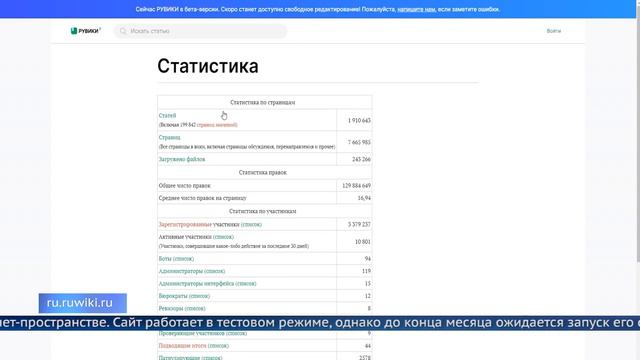Image resolution: width=640 pixels, height=360 pixels.
Task: Open the Администраторы интерфейса link
Action: (196, 283)
